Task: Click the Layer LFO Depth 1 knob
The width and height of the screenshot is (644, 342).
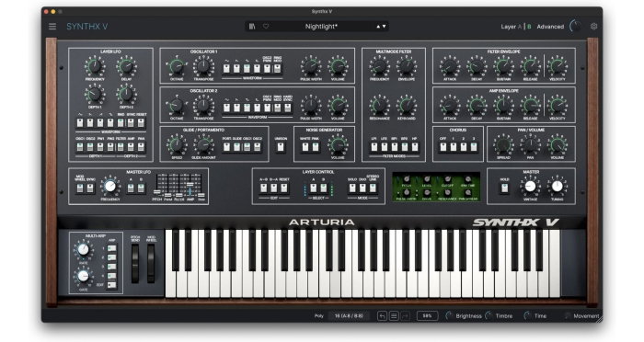Action: tap(95, 94)
